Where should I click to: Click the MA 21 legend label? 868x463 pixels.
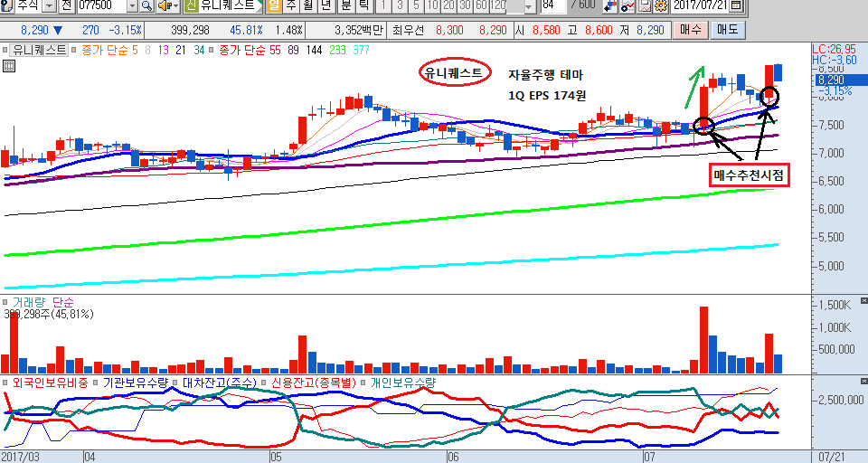click(181, 50)
